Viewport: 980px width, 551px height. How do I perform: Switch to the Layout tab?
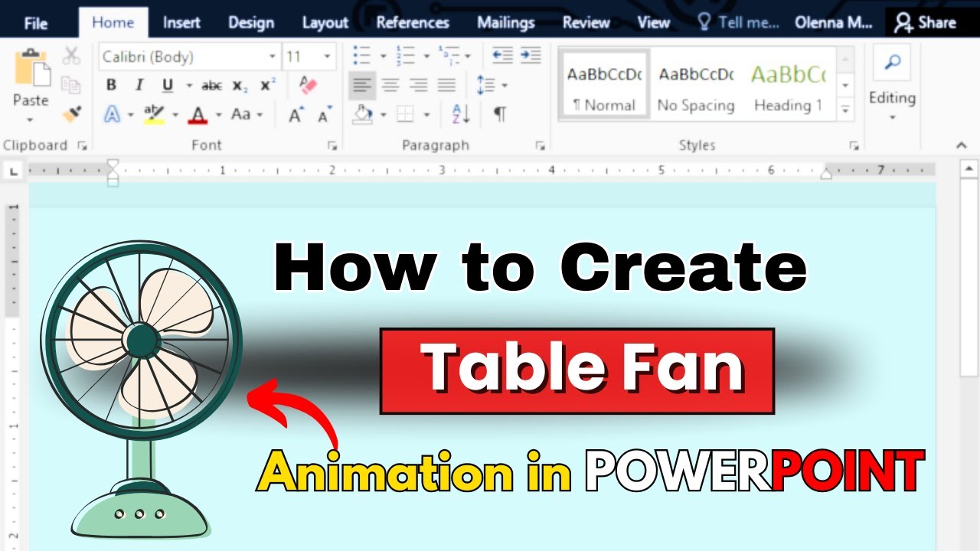[325, 23]
